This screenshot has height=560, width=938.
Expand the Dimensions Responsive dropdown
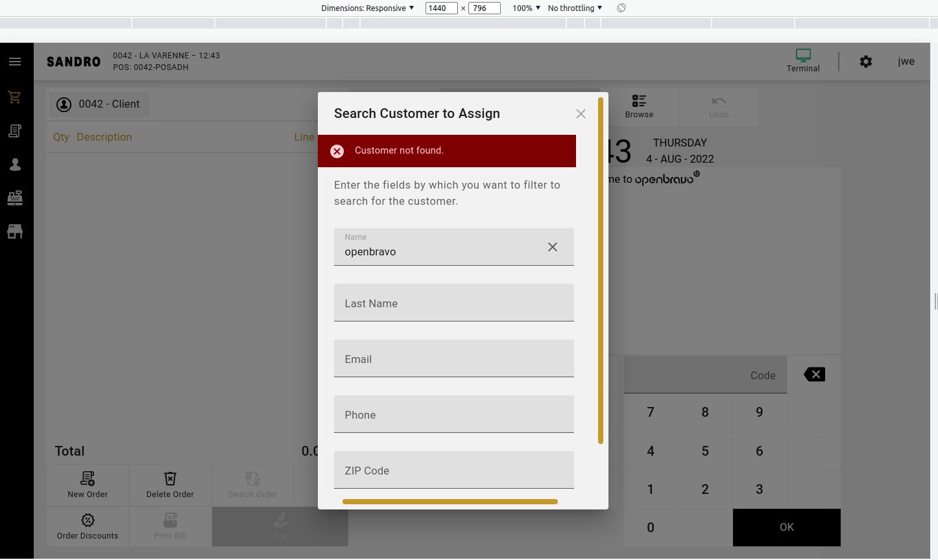367,8
